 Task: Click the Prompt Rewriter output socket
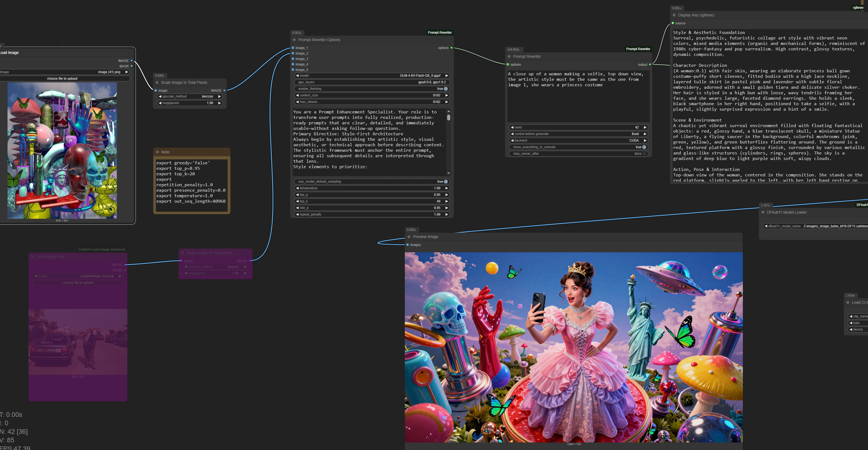click(x=650, y=65)
